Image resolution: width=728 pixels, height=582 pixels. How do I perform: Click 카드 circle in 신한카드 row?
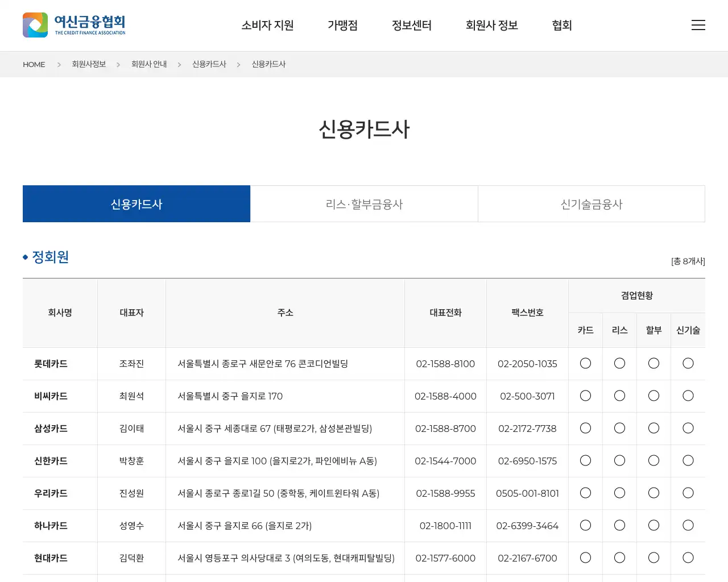pyautogui.click(x=585, y=460)
